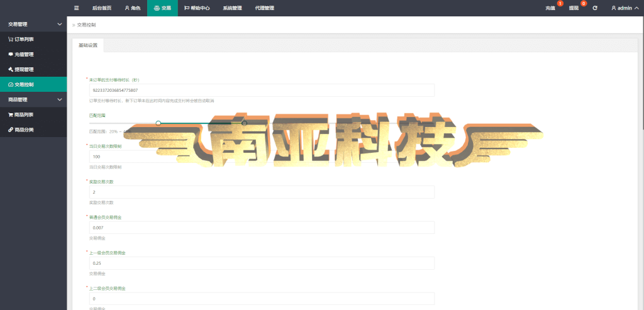This screenshot has width=644, height=310.
Task: Toggle the sidebar collapse hamburger icon
Action: point(76,8)
